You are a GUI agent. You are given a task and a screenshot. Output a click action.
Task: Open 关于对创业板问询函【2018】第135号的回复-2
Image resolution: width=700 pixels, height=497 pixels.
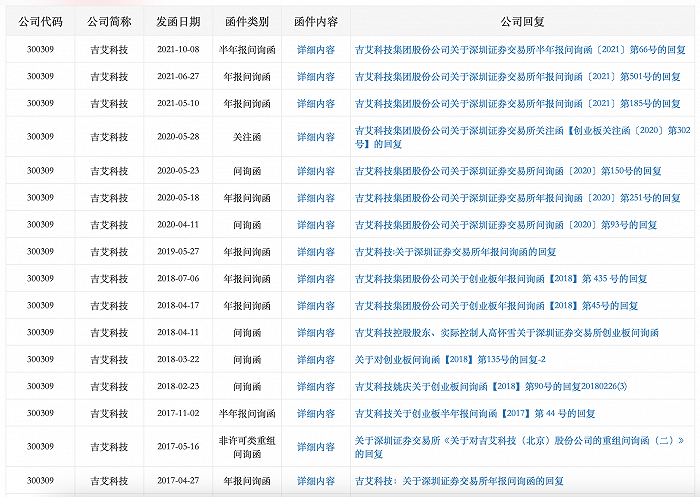[450, 359]
